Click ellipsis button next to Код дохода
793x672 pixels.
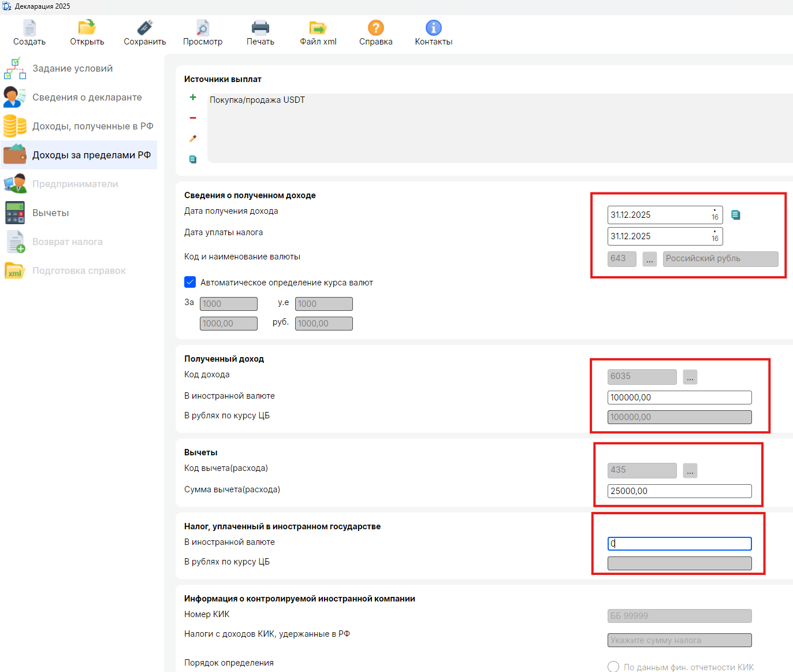[x=690, y=377]
